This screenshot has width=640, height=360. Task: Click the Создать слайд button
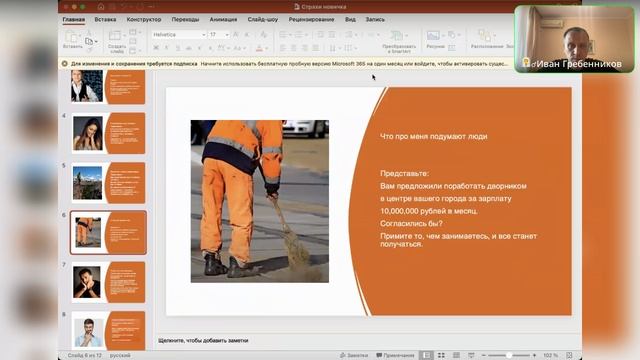tap(117, 42)
